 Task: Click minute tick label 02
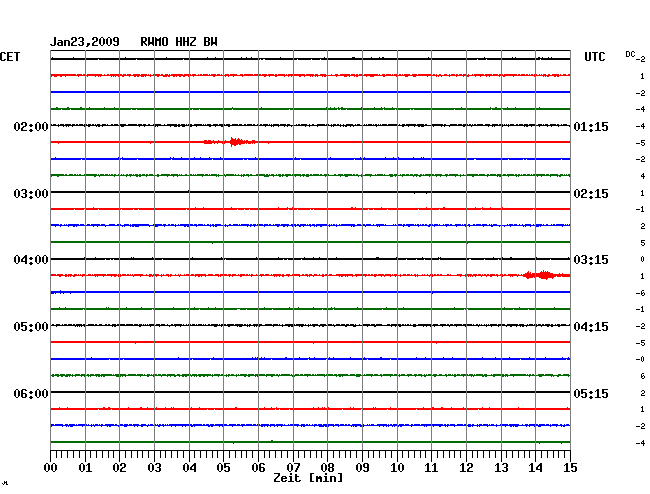coord(119,468)
